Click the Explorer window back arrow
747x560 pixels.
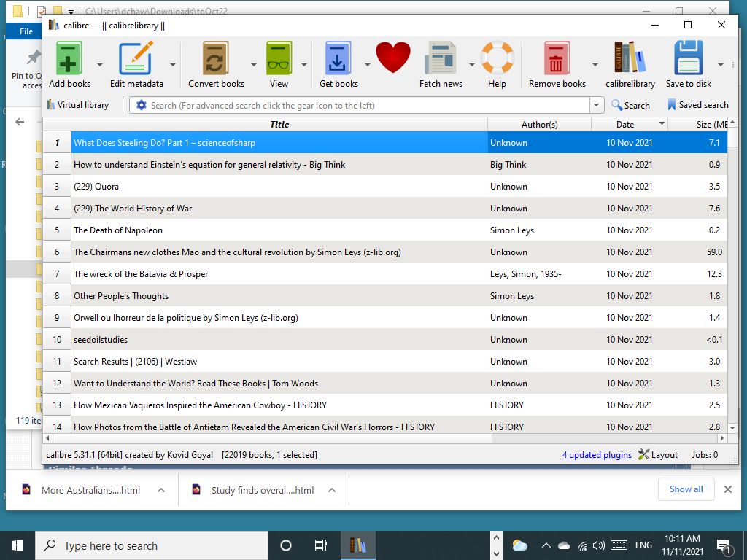pos(20,122)
